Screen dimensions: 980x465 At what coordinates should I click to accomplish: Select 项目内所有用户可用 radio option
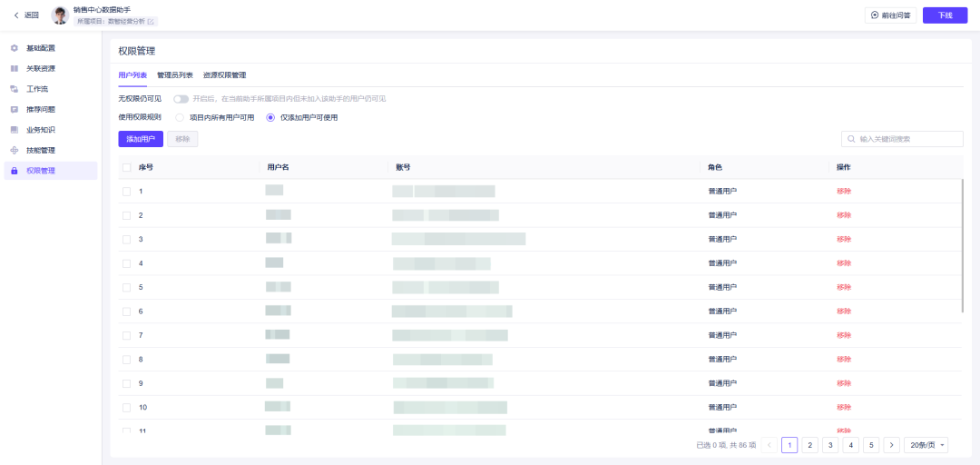tap(180, 117)
